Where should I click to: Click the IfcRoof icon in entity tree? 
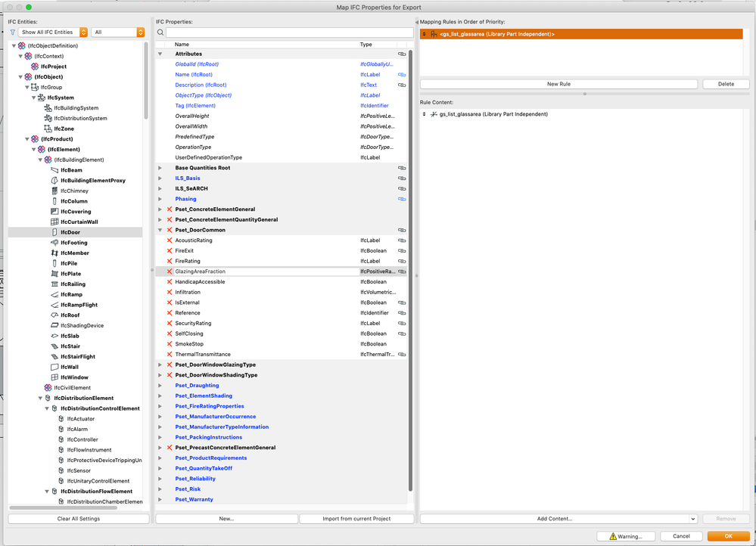coord(54,315)
